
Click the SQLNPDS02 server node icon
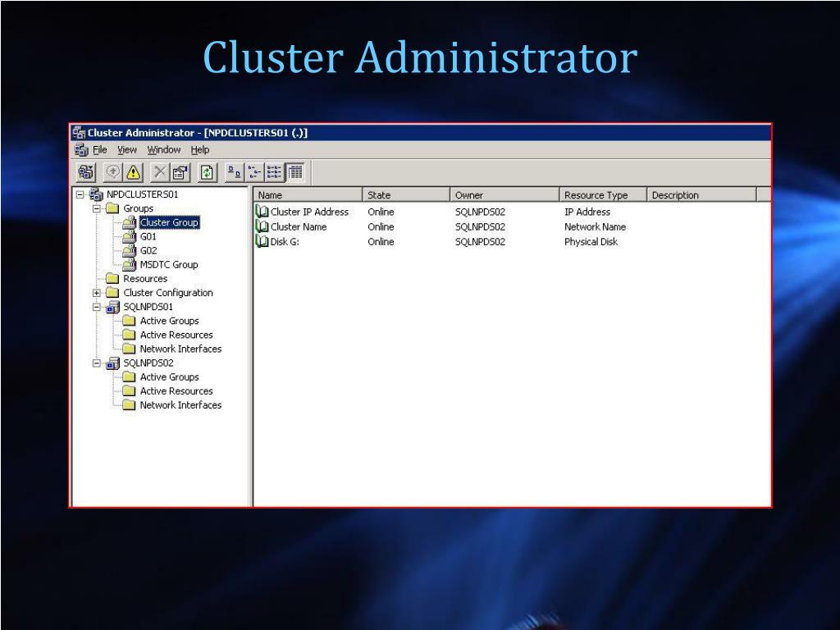pyautogui.click(x=112, y=363)
